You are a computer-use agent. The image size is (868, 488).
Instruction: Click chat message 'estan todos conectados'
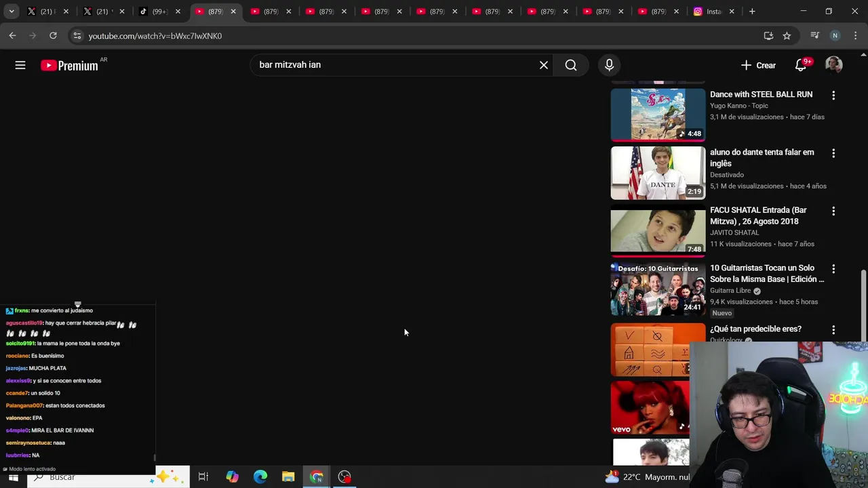(75, 405)
